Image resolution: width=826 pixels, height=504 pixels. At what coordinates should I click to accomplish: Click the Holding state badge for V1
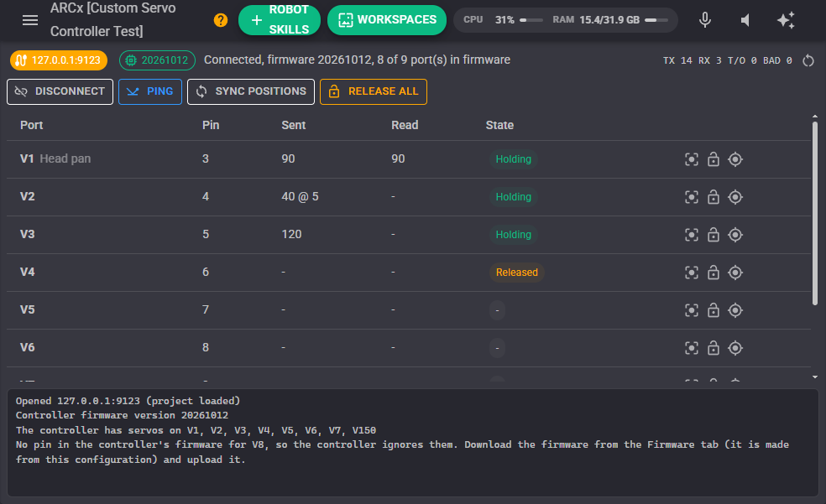(513, 158)
